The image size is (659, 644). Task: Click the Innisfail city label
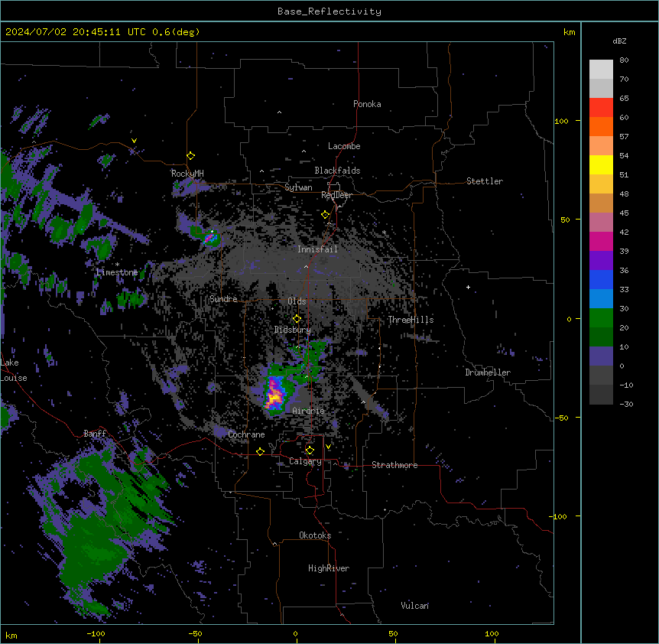(318, 249)
